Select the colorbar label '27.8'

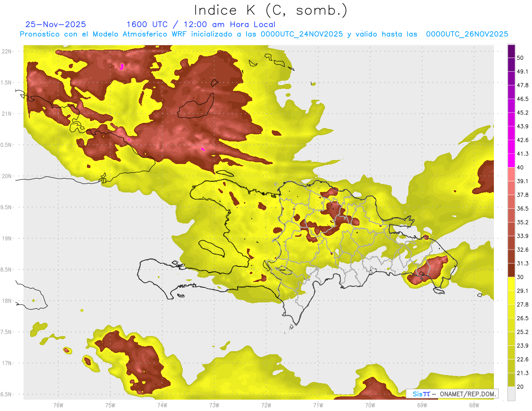tap(523, 305)
